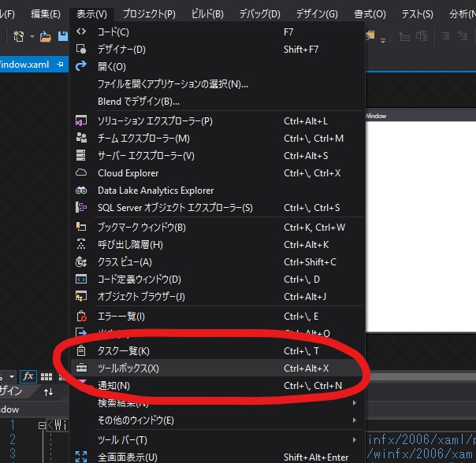Swap panes with the up-down arrows
This screenshot has width=476, height=463.
coord(48,392)
